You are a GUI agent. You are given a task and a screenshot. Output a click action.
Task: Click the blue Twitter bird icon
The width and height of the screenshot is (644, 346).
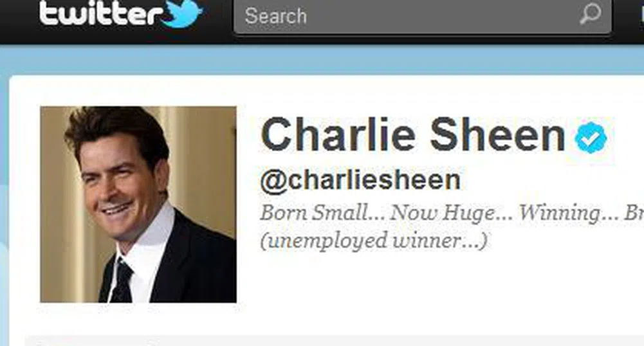pyautogui.click(x=182, y=13)
